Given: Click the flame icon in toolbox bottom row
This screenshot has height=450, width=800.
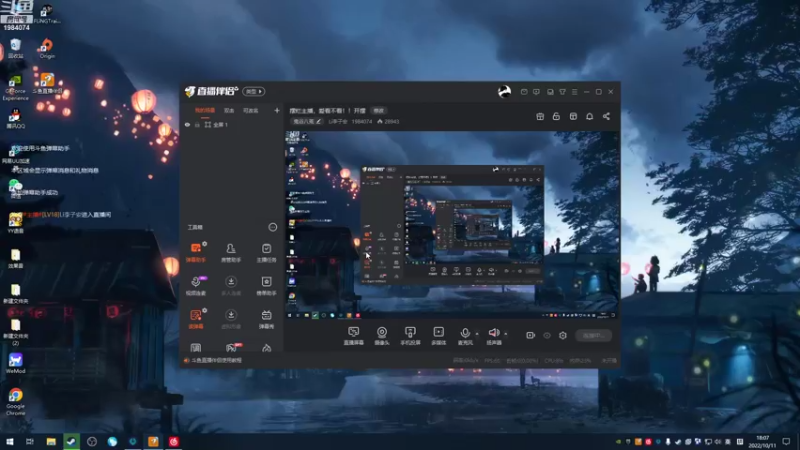Looking at the screenshot, I should point(266,348).
